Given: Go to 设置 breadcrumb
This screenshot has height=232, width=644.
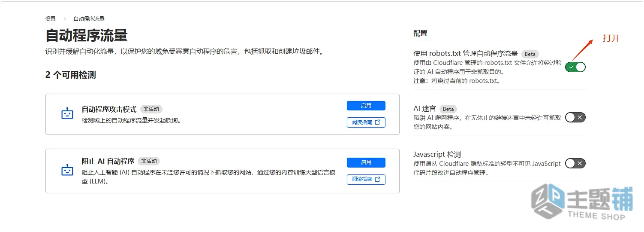Looking at the screenshot, I should coord(51,19).
